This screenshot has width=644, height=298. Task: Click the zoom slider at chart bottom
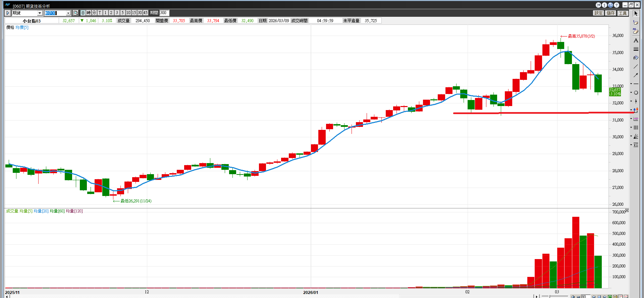[x=549, y=296]
